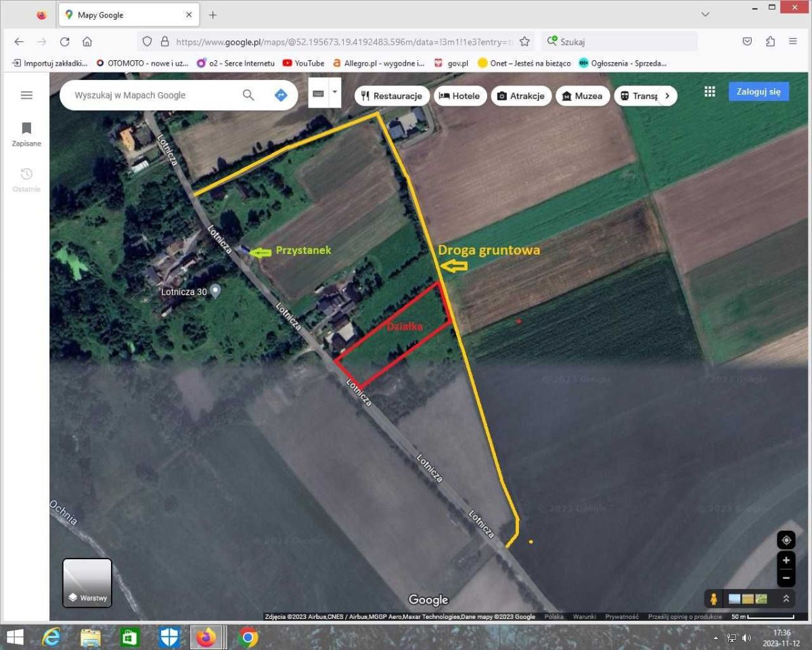This screenshot has height=650, width=812.
Task: Open the Firefox application menu
Action: (792, 41)
